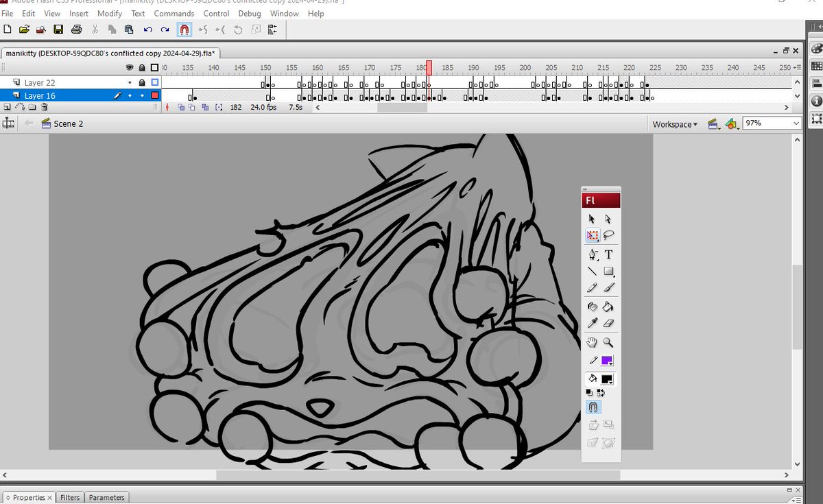The width and height of the screenshot is (823, 504).
Task: Delete layer with trash icon
Action: click(45, 107)
